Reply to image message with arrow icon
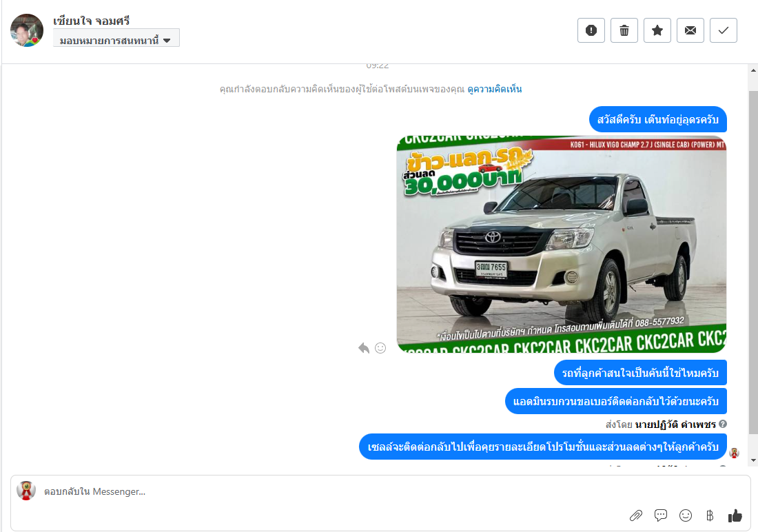Image resolution: width=758 pixels, height=532 pixels. pos(364,348)
